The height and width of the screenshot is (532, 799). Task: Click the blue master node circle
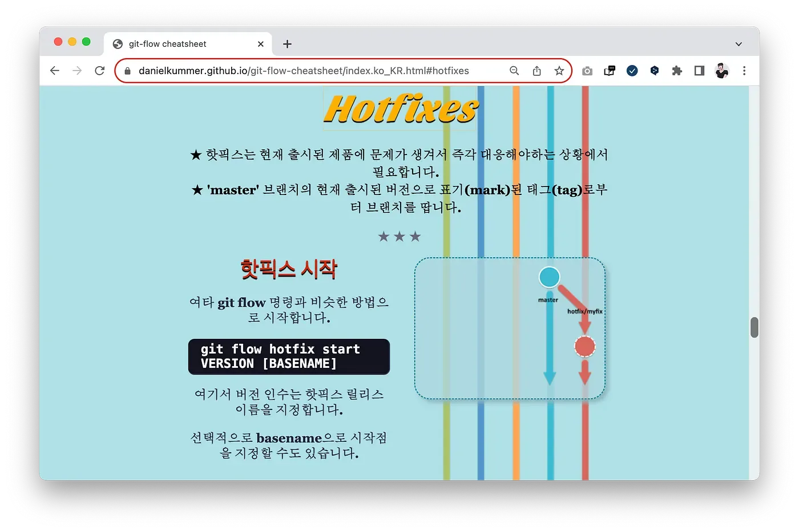pos(550,277)
